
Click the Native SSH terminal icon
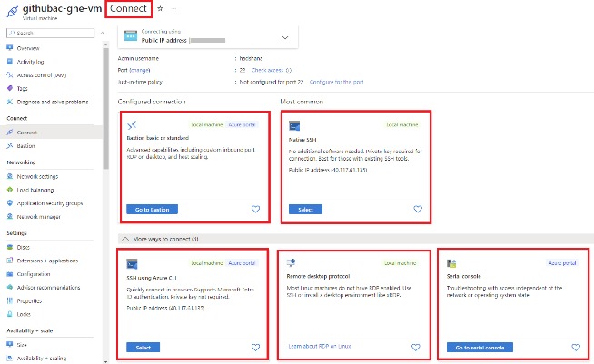click(294, 125)
